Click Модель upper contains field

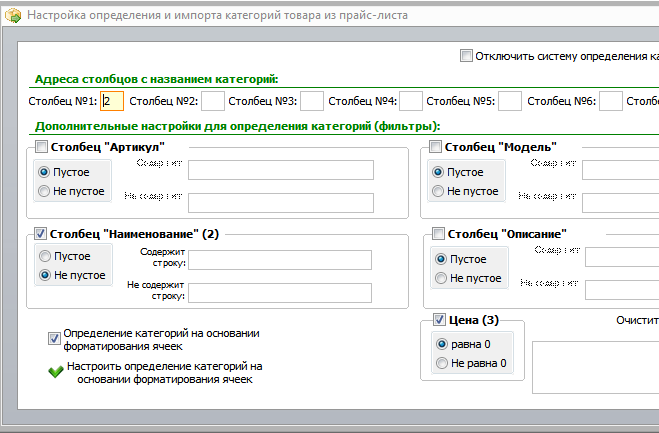620,170
